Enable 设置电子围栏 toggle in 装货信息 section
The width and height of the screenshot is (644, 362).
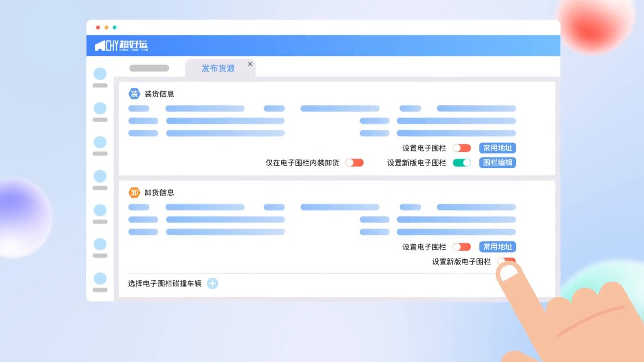click(x=461, y=148)
